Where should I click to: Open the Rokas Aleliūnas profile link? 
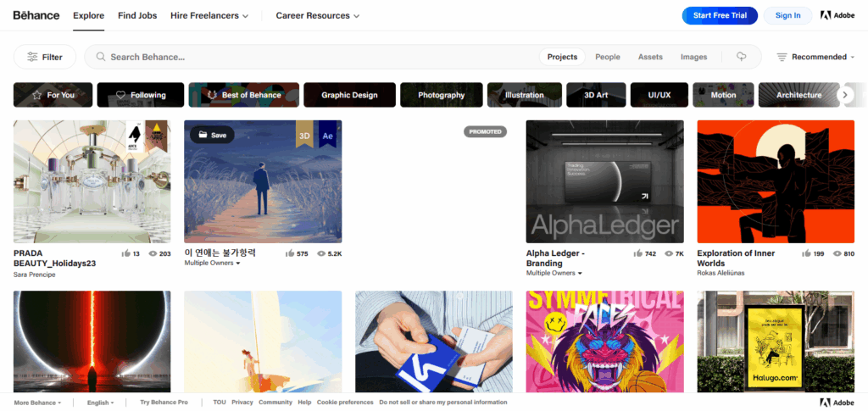[721, 273]
